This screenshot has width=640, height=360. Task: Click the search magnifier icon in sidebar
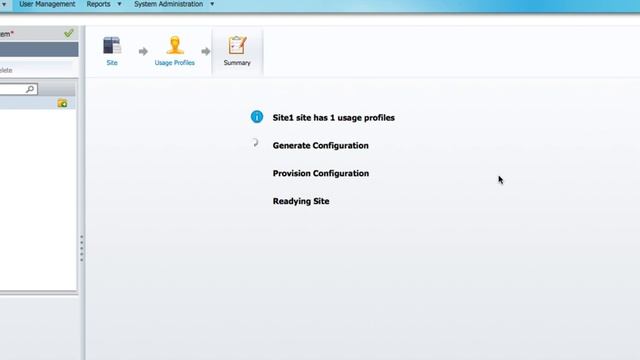point(30,89)
